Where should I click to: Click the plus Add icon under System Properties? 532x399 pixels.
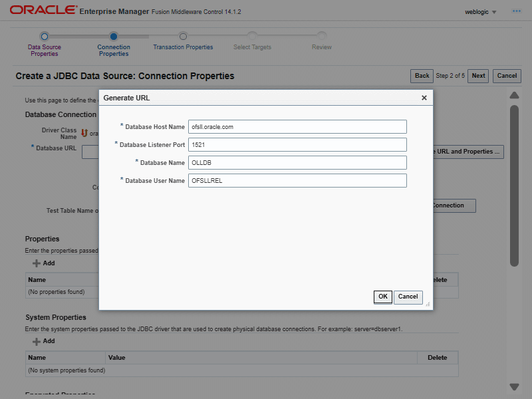(x=37, y=341)
